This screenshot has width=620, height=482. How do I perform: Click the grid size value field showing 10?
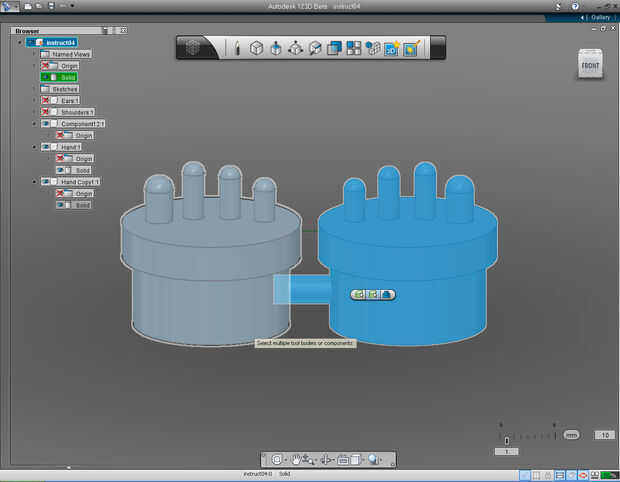pyautogui.click(x=604, y=435)
